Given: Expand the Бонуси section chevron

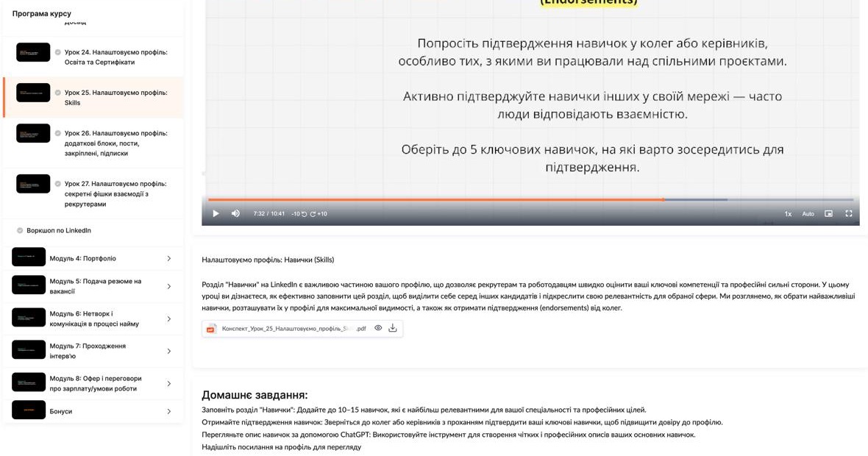Looking at the screenshot, I should point(169,411).
